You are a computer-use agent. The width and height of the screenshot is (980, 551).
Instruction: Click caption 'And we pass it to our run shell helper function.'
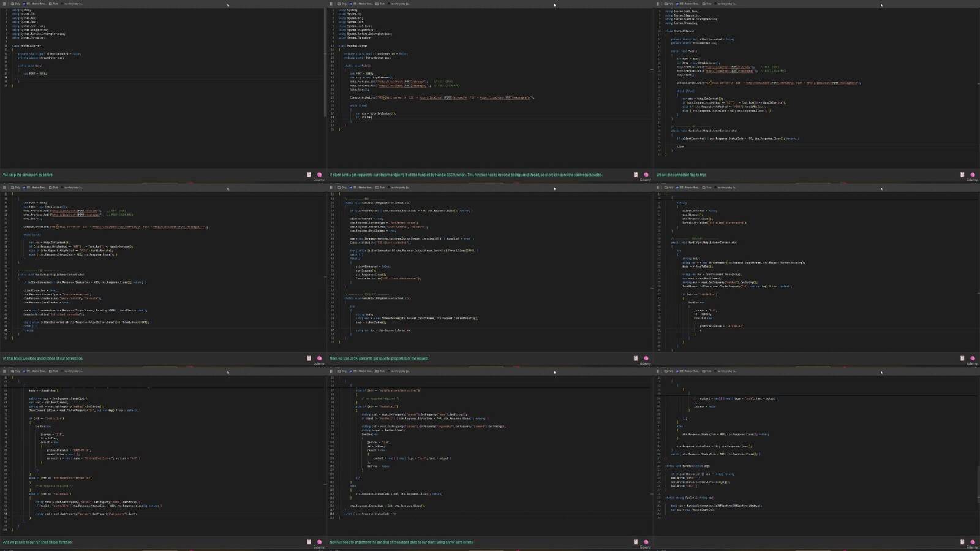tap(37, 542)
